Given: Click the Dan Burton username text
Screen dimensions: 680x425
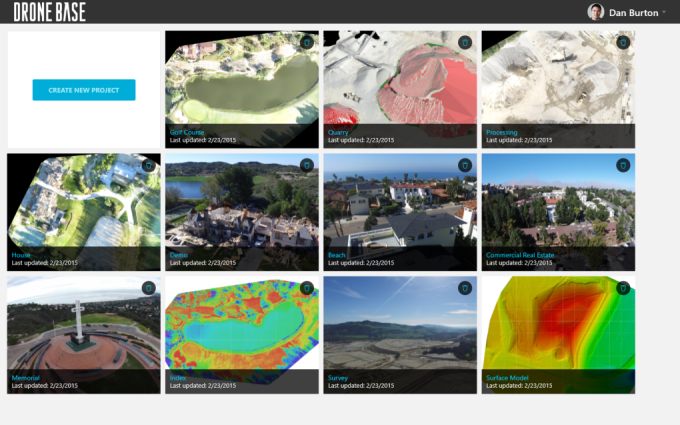Looking at the screenshot, I should (x=634, y=13).
